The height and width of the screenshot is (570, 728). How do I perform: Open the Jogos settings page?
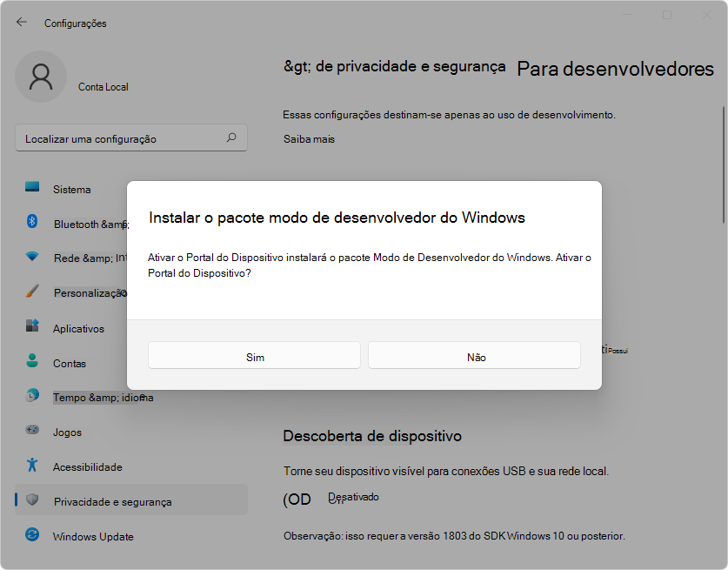(67, 432)
